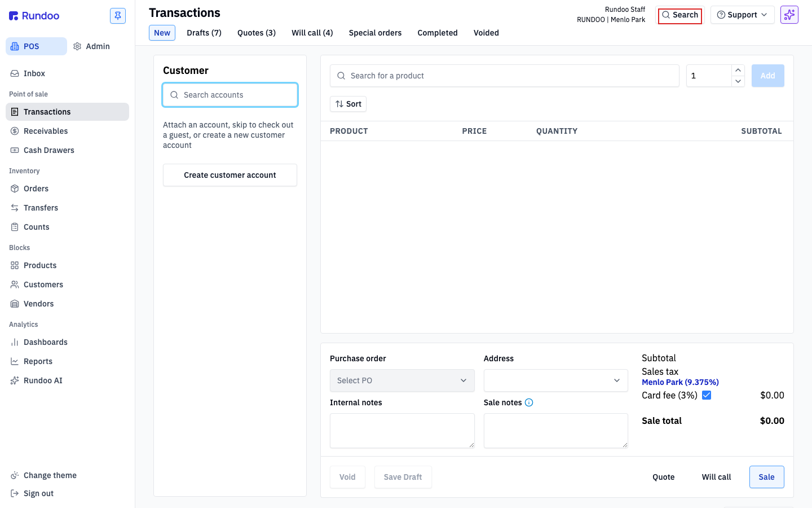Click the Rundoo Staff account label
812x508 pixels.
[625, 10]
